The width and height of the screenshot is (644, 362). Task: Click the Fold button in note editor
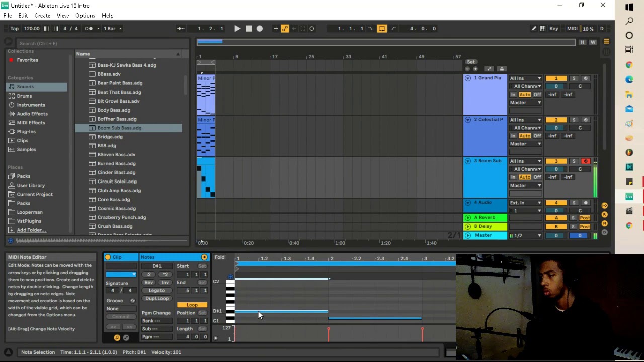(x=220, y=257)
